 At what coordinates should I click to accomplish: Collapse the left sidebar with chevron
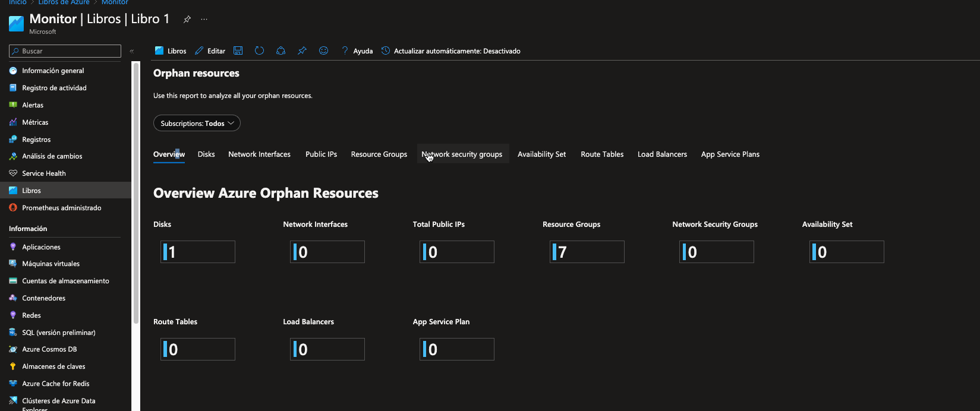[x=132, y=51]
